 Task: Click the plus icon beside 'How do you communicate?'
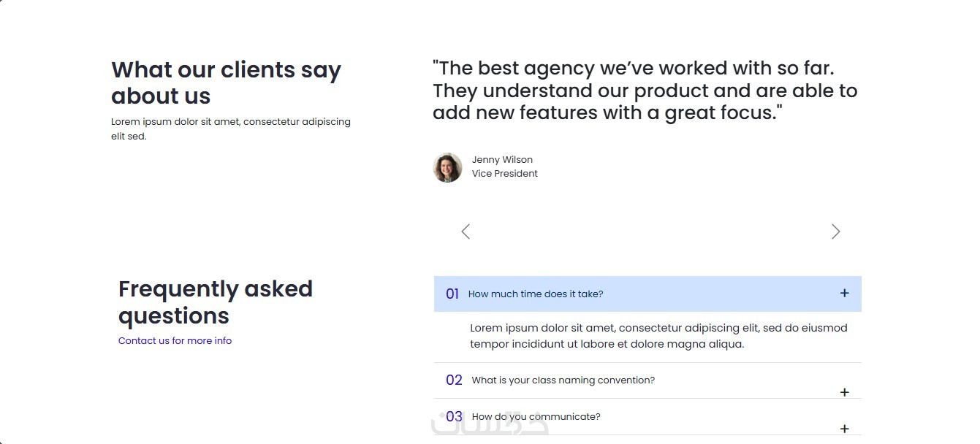(844, 429)
